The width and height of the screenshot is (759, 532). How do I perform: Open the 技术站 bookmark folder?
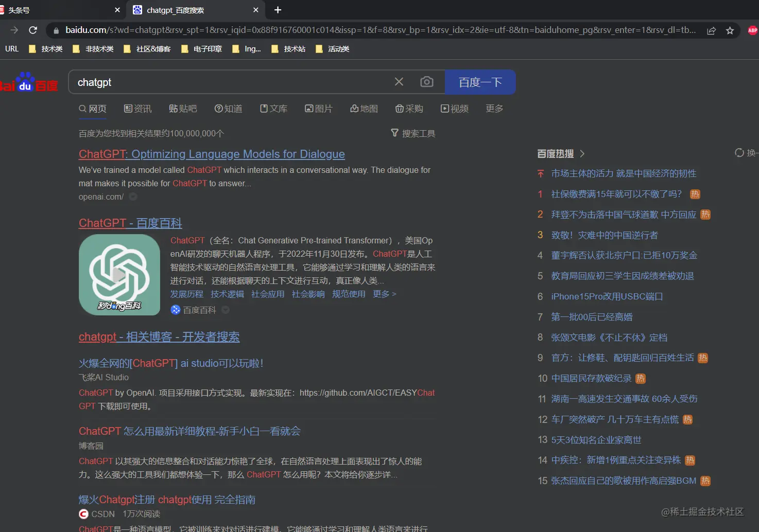coord(288,49)
